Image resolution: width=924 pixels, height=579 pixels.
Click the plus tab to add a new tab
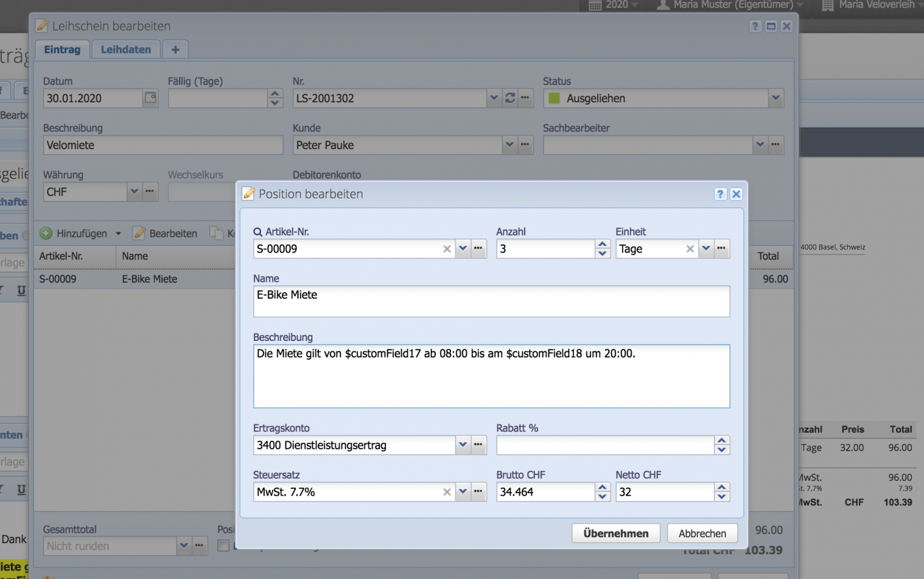pos(175,49)
